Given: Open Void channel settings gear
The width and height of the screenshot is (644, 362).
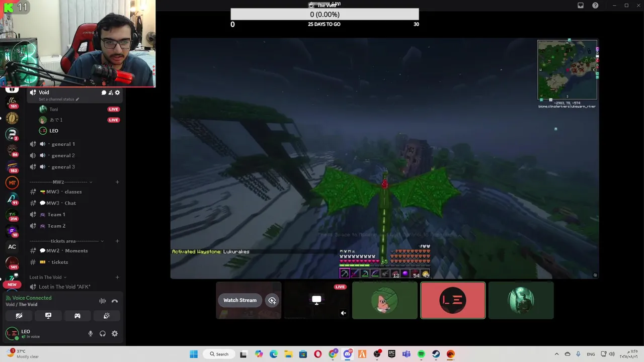Looking at the screenshot, I should click(118, 93).
